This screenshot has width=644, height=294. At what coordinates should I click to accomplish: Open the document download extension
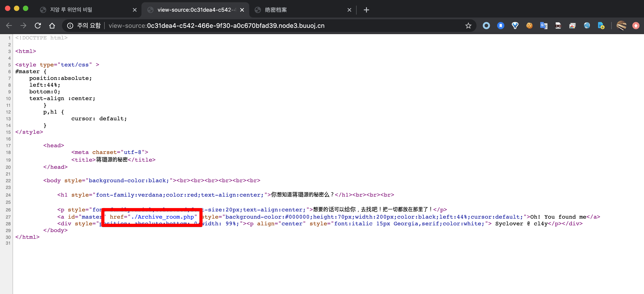(x=601, y=26)
